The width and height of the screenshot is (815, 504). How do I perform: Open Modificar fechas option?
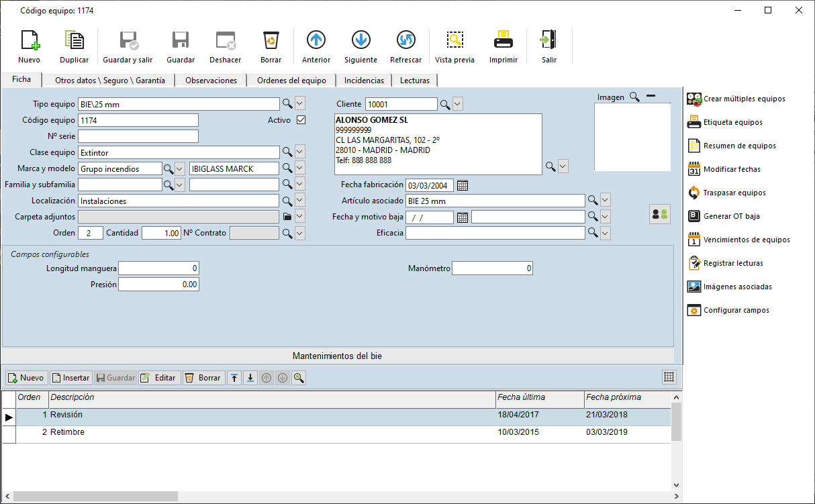(x=724, y=169)
